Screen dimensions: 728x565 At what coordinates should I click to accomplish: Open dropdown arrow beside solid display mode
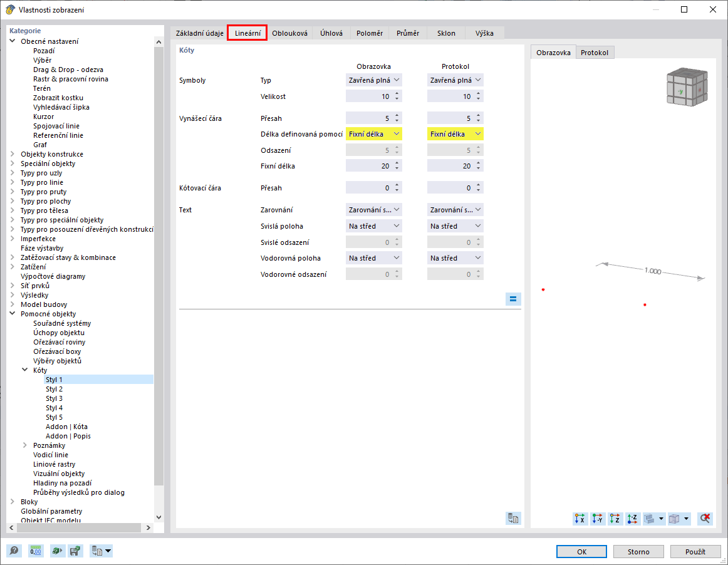(x=661, y=519)
